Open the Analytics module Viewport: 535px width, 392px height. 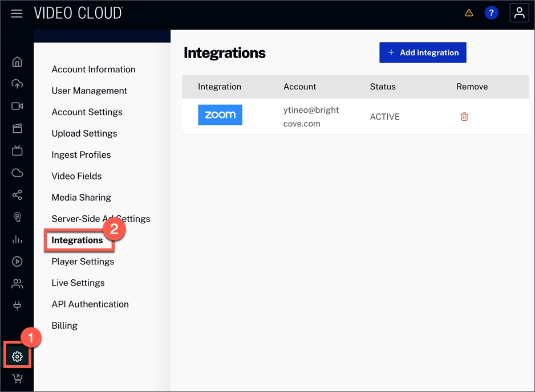click(x=17, y=239)
